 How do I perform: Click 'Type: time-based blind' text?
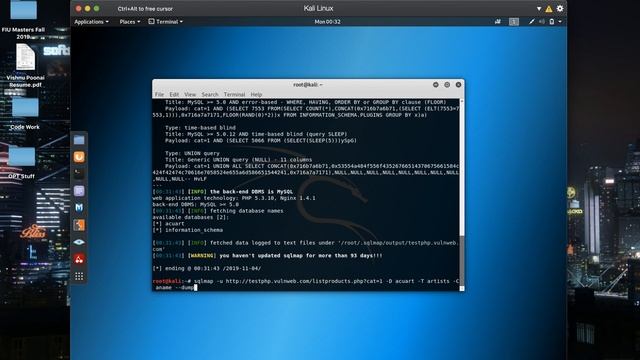[200, 128]
